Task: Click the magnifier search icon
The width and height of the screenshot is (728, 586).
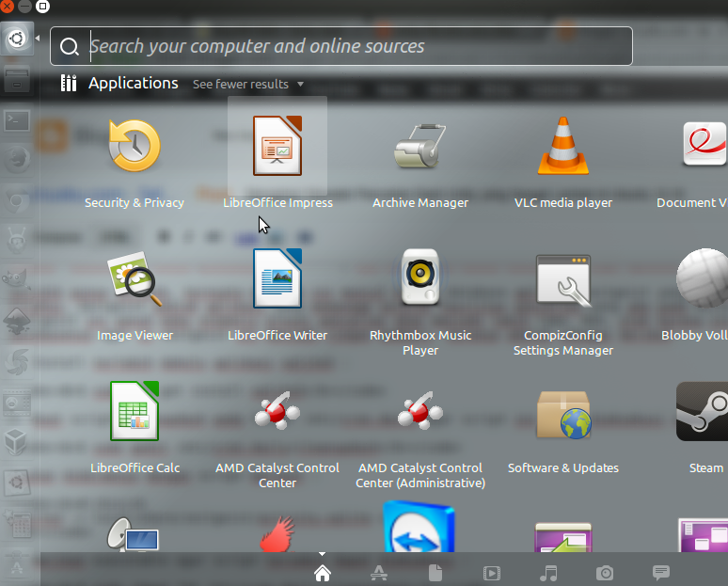Action: coord(70,46)
